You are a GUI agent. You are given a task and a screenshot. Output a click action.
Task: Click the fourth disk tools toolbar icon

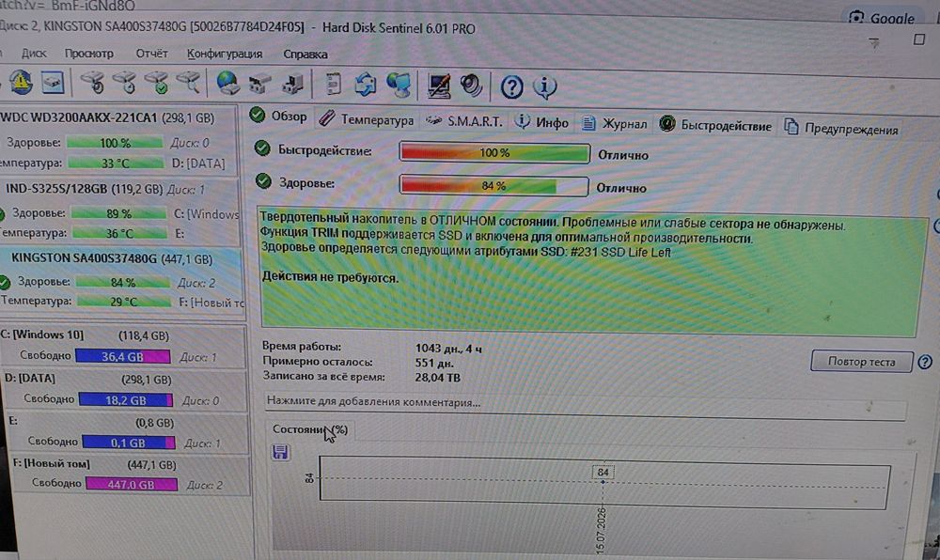click(189, 83)
